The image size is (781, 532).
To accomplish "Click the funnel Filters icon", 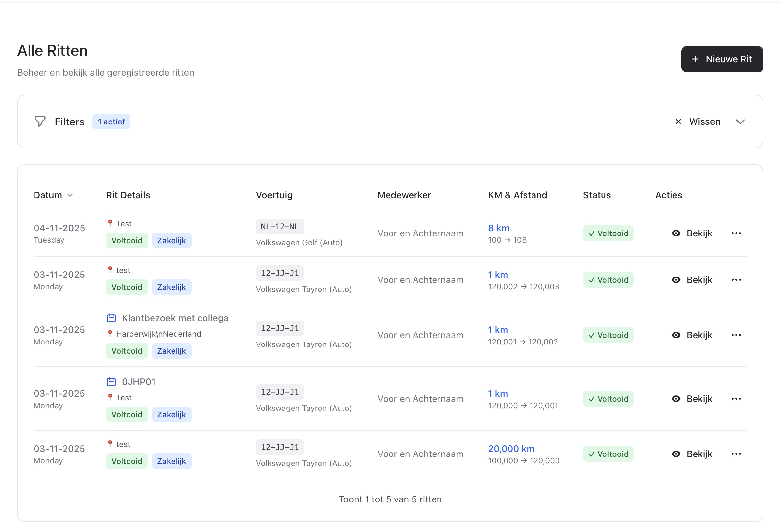I will (40, 122).
